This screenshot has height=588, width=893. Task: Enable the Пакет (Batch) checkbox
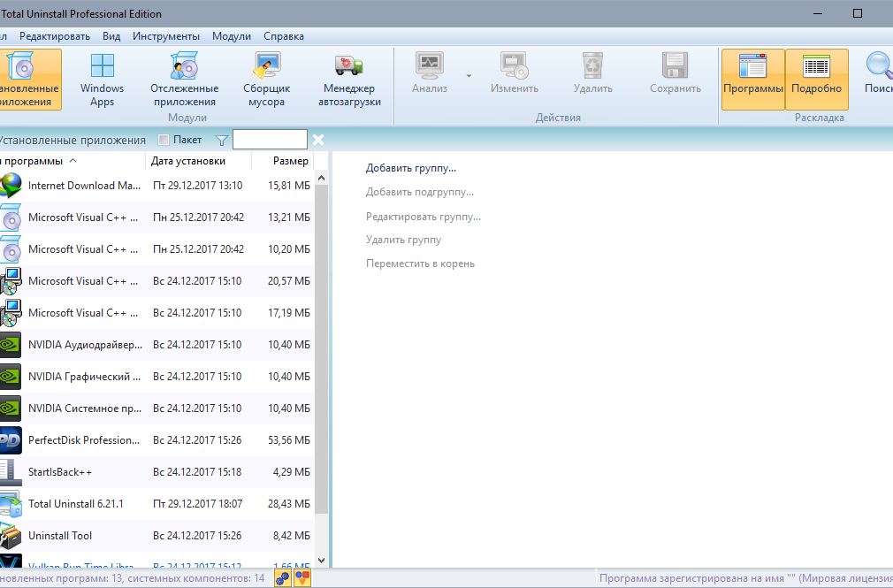164,140
